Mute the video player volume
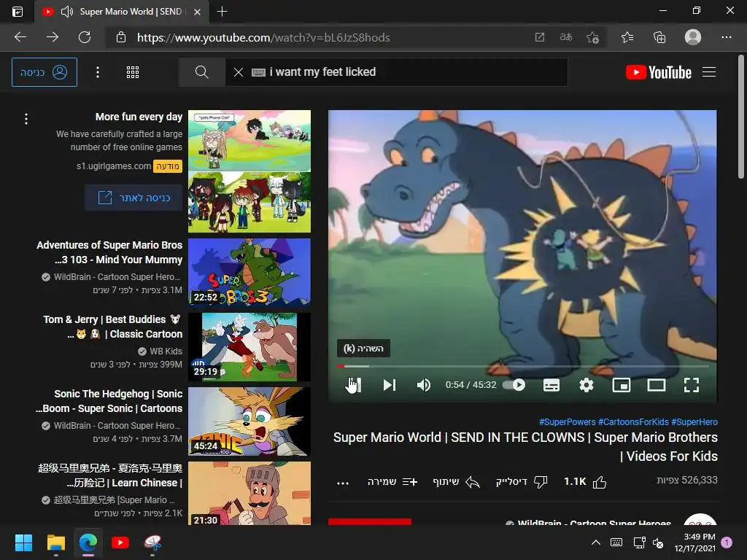747x560 pixels. tap(424, 385)
